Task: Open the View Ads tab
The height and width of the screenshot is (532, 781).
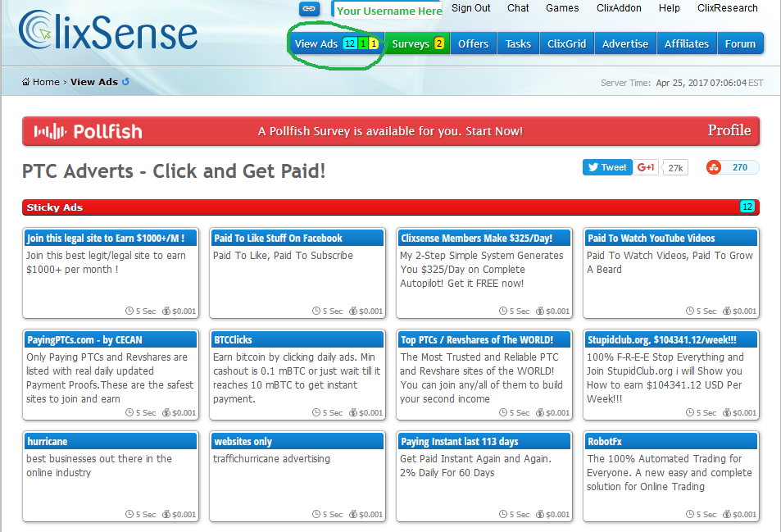Action: (x=337, y=43)
